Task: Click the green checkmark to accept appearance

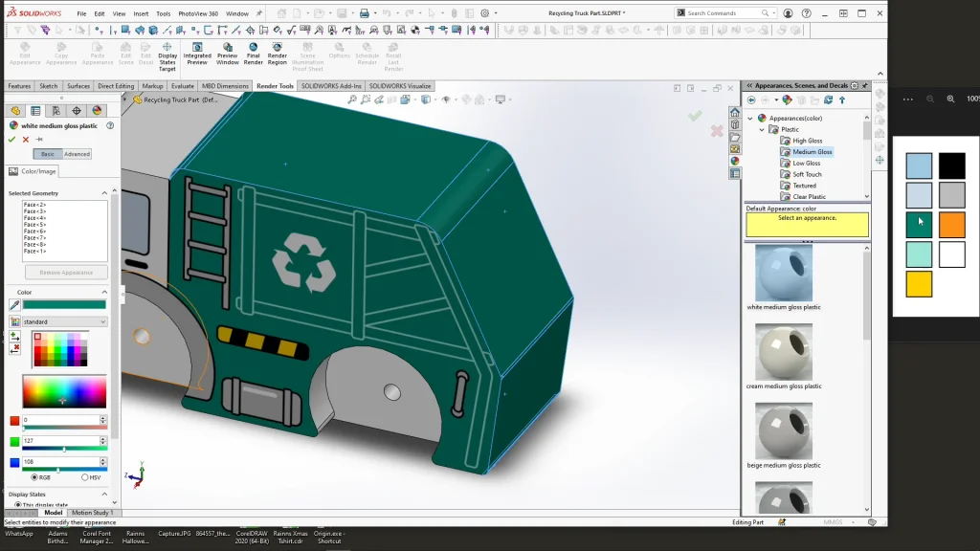Action: click(x=12, y=140)
